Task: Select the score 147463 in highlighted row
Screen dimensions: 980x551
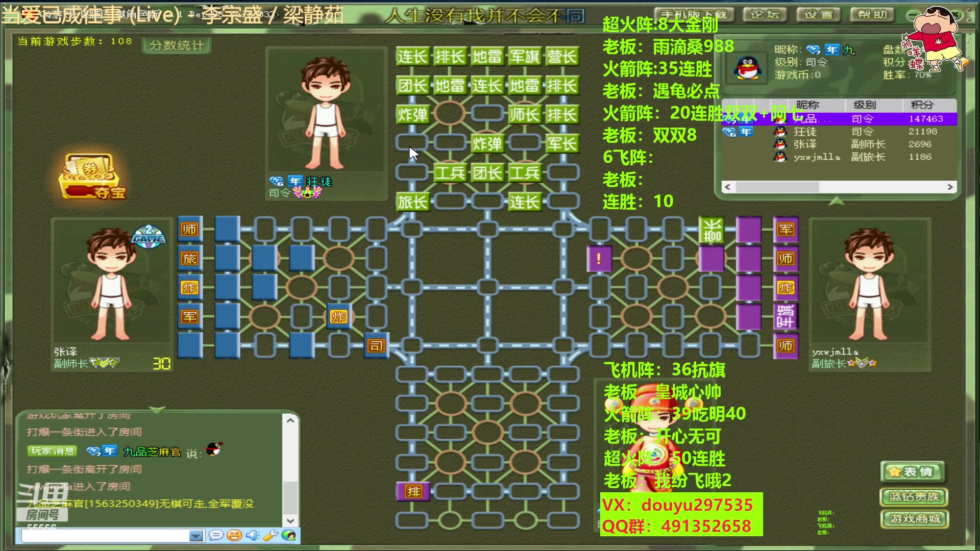Action: tap(926, 119)
